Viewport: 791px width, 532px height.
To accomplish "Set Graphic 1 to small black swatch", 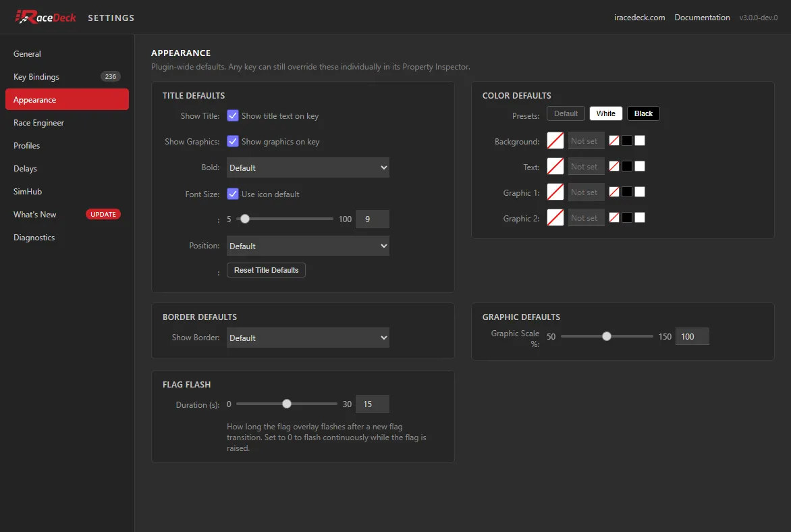I will [x=626, y=192].
